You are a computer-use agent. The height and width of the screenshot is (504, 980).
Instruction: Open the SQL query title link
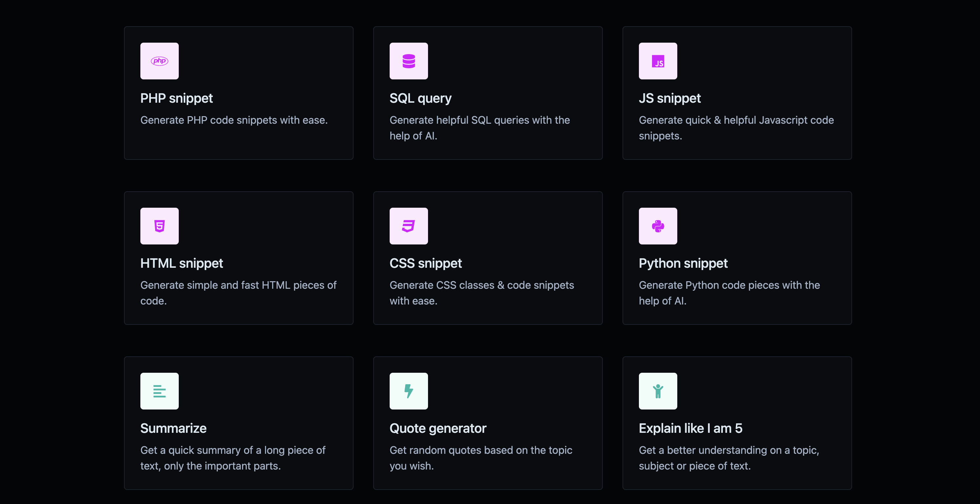420,98
